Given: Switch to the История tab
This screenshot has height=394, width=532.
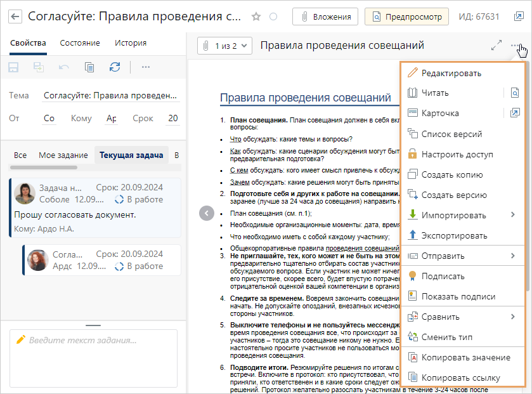Looking at the screenshot, I should click(131, 43).
